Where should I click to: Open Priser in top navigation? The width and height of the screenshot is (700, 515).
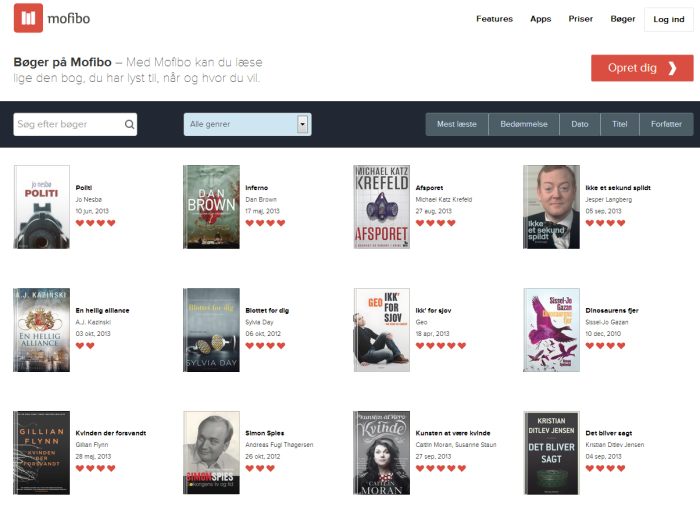(580, 19)
